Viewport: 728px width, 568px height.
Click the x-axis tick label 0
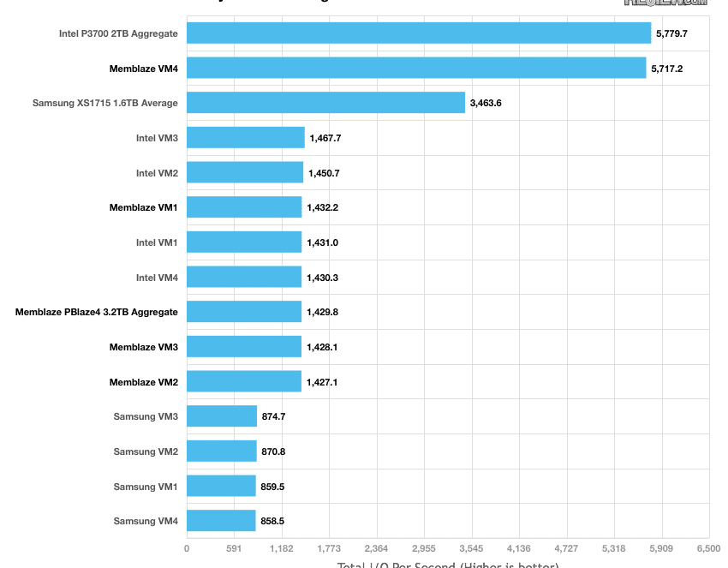(x=187, y=548)
